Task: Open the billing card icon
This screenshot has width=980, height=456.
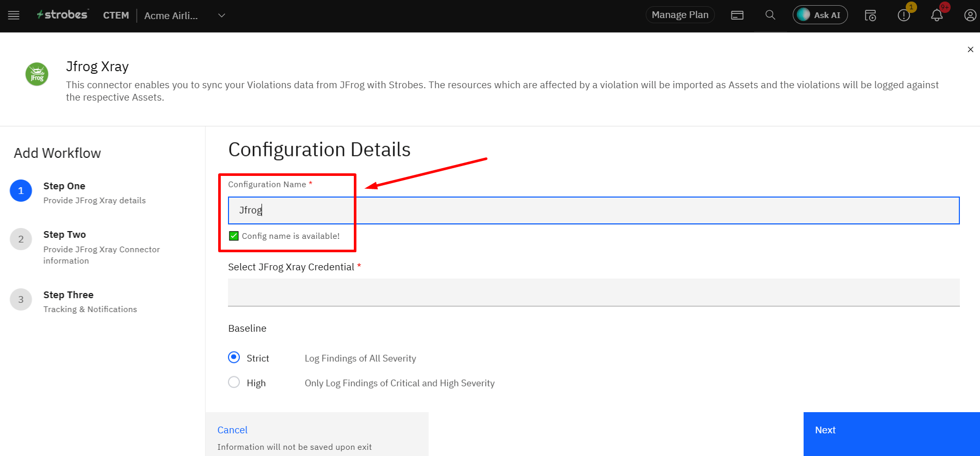Action: click(x=737, y=15)
